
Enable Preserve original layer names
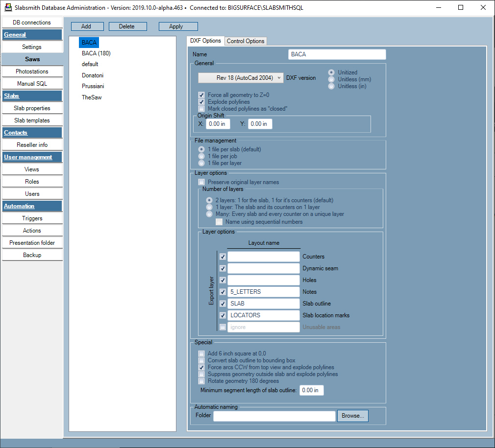pos(201,182)
